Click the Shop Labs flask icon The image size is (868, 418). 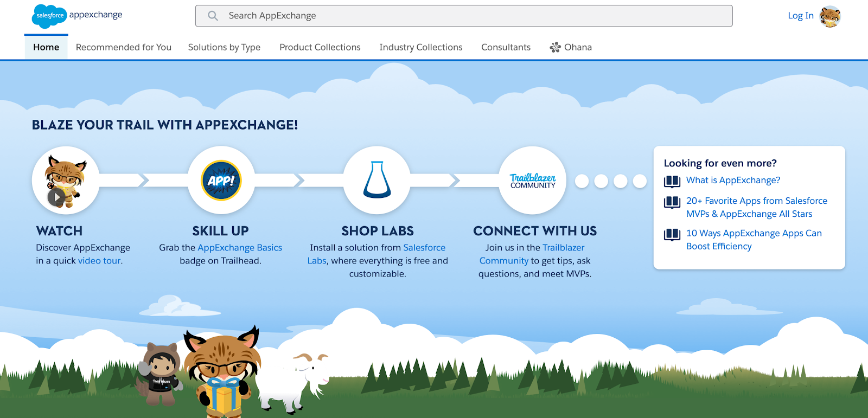point(377,179)
